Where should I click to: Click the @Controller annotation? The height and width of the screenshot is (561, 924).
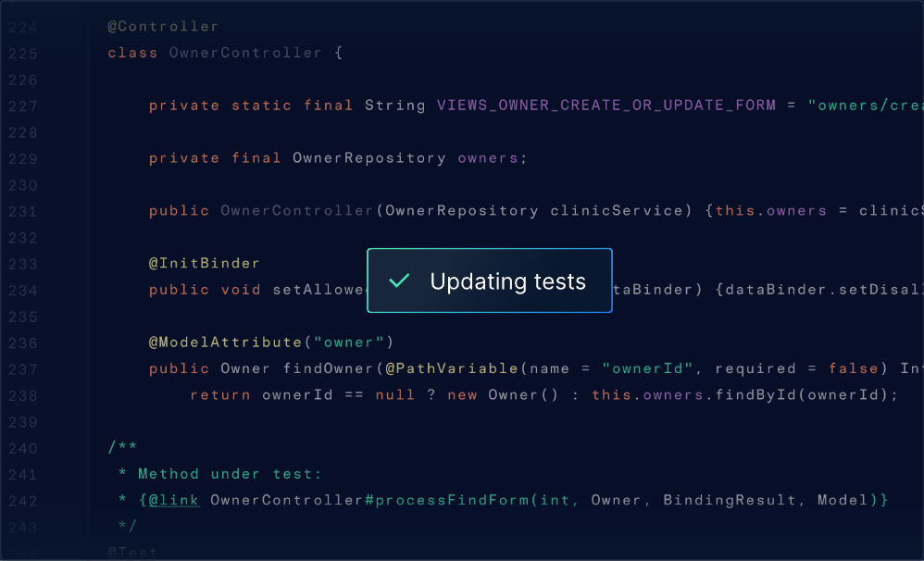(x=163, y=27)
